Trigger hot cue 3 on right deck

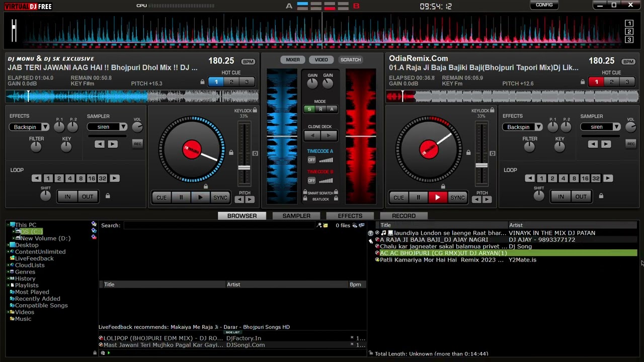point(627,82)
